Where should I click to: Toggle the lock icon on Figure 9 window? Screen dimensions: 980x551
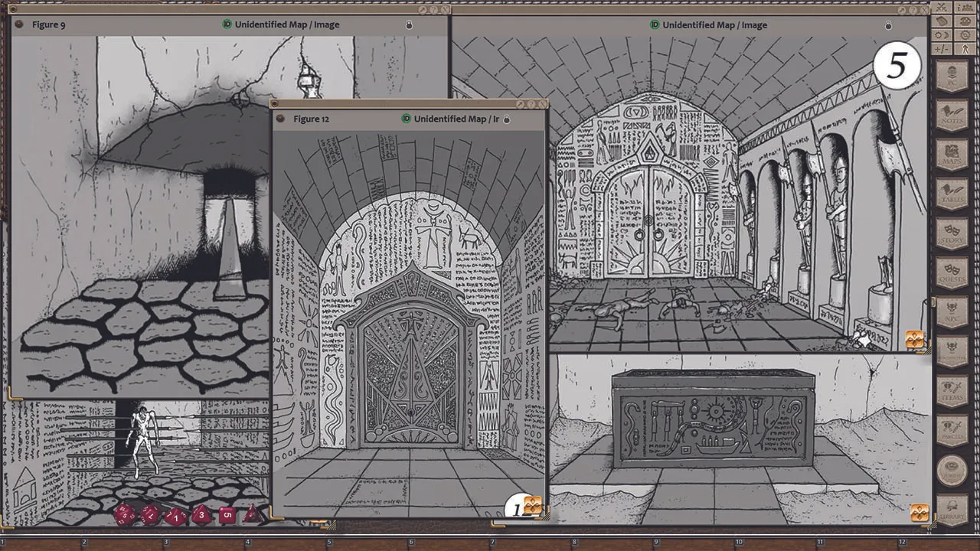tap(409, 24)
